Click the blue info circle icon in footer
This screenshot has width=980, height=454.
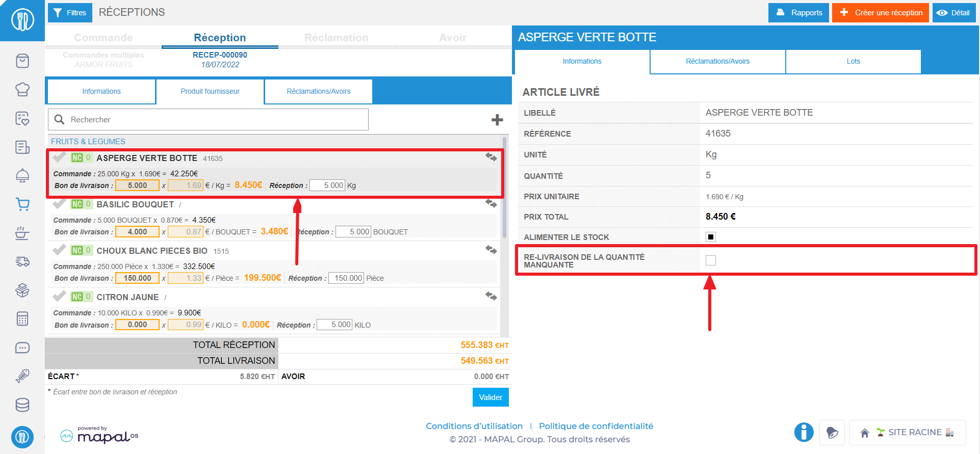804,433
